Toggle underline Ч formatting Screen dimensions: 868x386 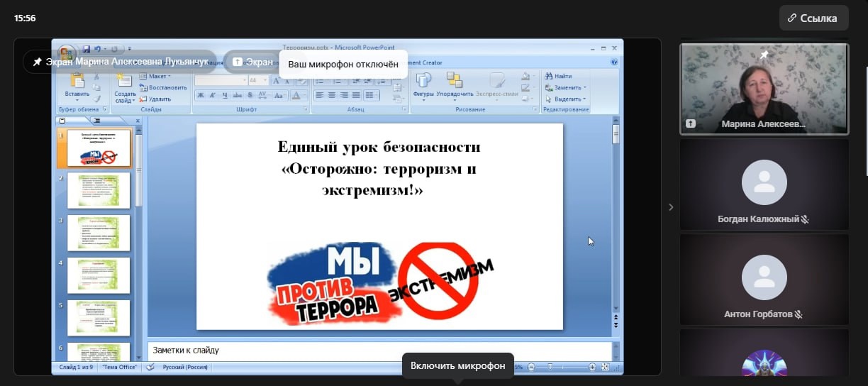point(226,95)
